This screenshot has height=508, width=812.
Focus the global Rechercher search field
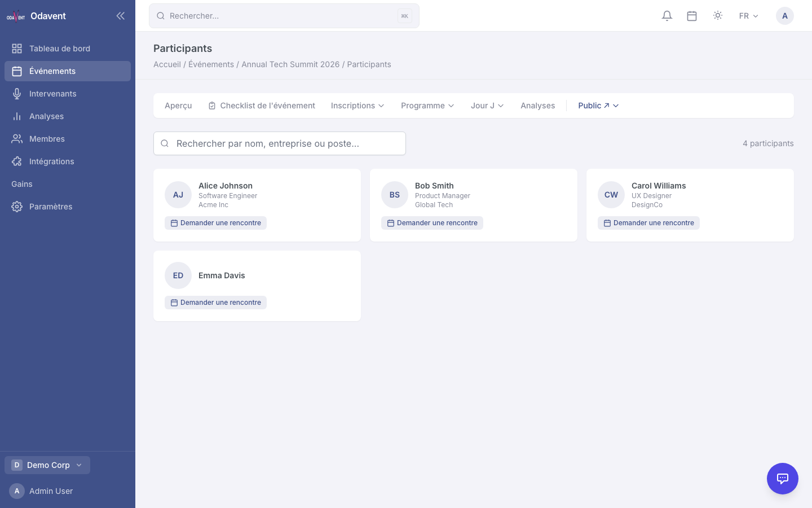[284, 16]
